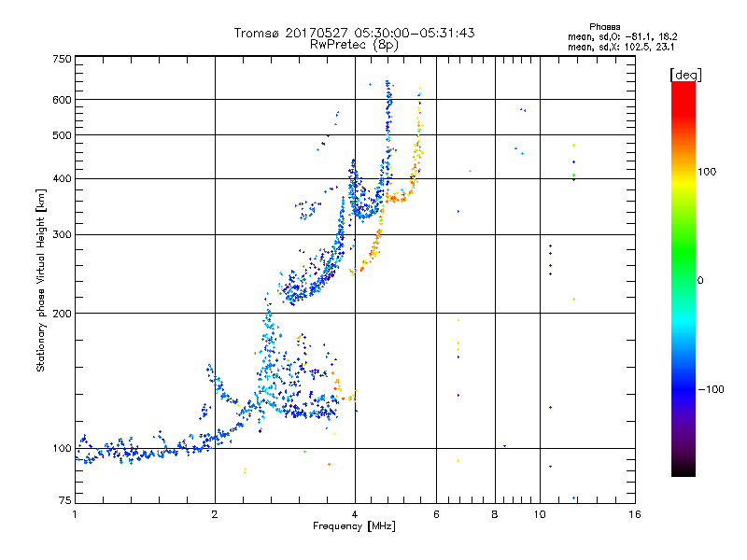Click the plot title 'Tromsø 20170527 05:30:00-05:31:43'

tap(354, 33)
